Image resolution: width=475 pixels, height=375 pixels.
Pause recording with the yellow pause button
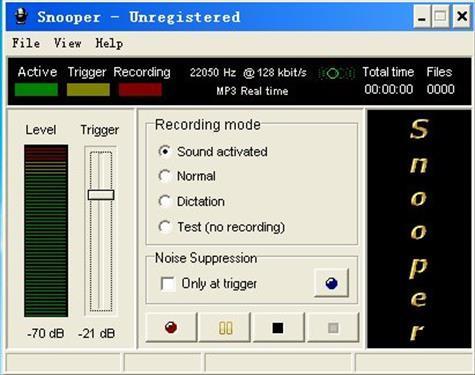225,327
